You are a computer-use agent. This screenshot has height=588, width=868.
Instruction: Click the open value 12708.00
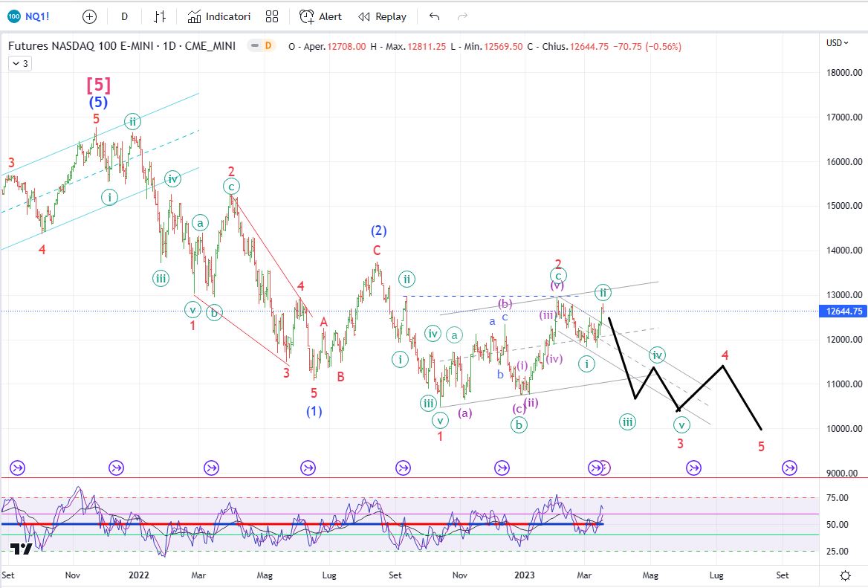[x=346, y=47]
